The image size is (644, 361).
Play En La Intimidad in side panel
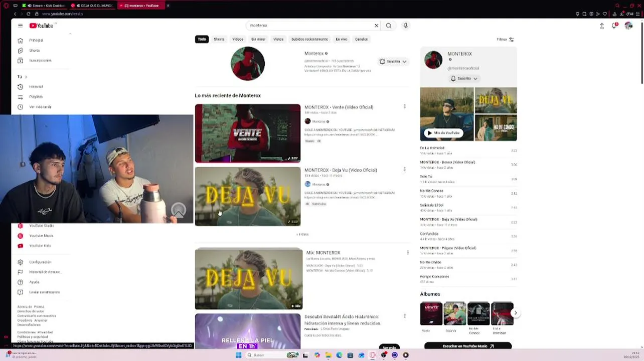point(468,150)
